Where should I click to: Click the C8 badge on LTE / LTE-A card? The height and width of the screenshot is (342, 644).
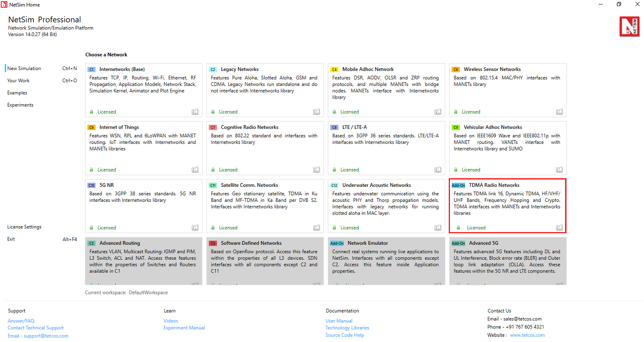coord(334,128)
